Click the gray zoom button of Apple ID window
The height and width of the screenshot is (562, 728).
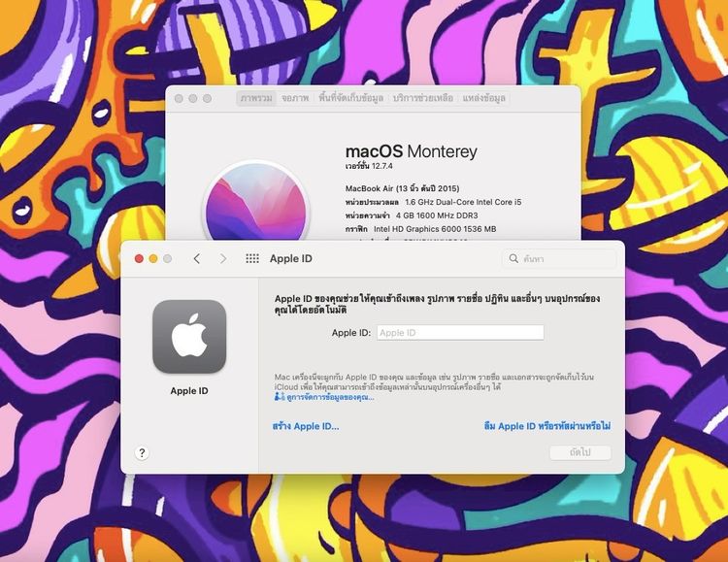coord(168,259)
